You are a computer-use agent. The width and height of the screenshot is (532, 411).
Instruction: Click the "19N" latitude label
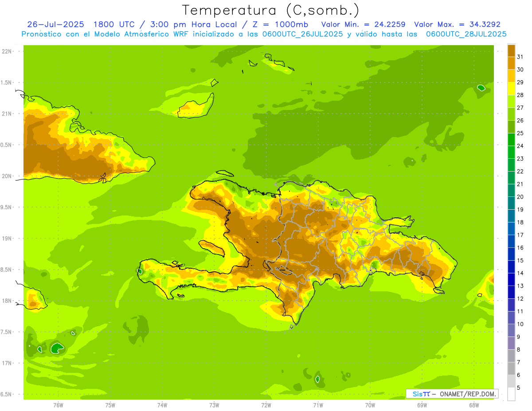[x=7, y=238]
